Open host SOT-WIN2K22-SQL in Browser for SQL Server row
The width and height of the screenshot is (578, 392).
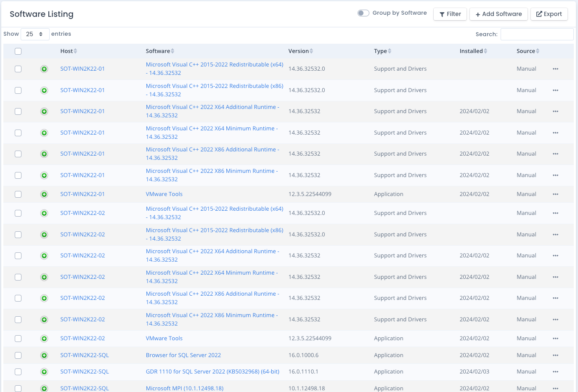(85, 355)
